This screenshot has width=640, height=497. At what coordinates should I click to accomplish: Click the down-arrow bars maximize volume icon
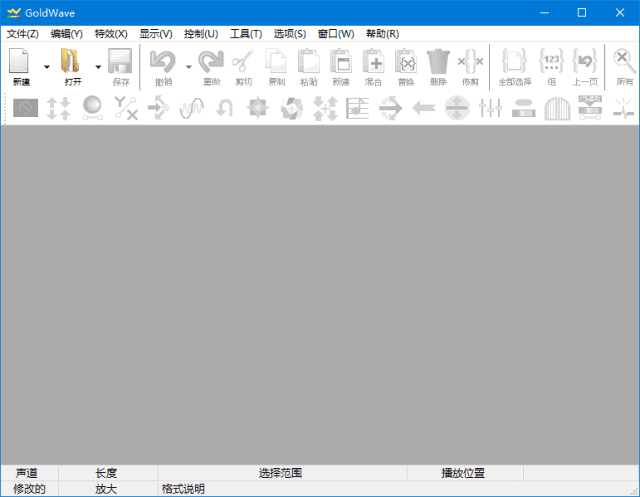[590, 108]
